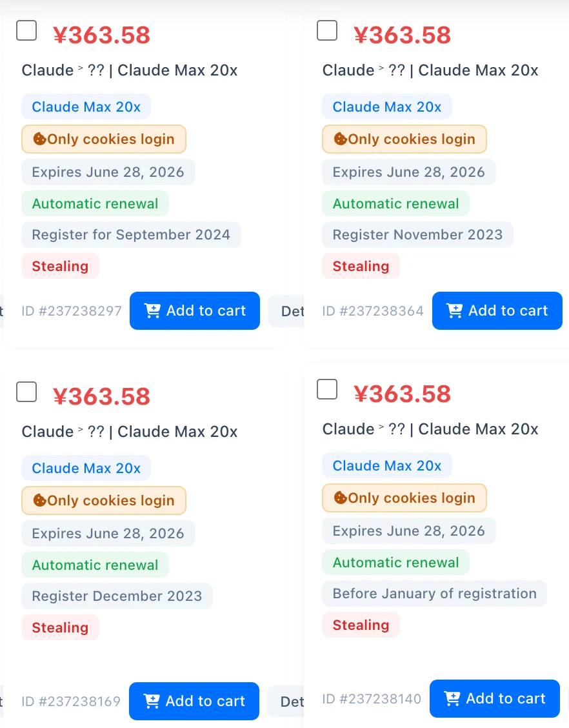Click ¥363.58 price on listing #237238140
The image size is (569, 728).
tap(403, 394)
